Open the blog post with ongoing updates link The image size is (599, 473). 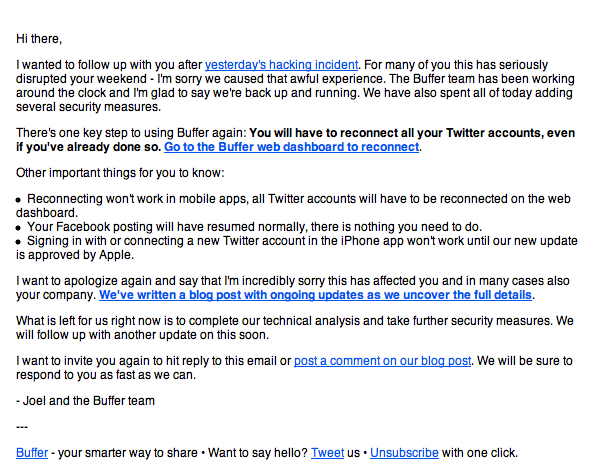(315, 295)
